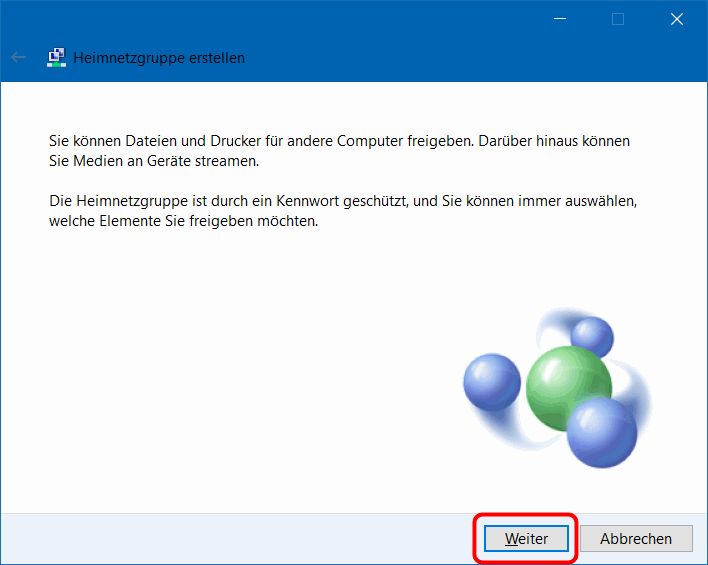Screen dimensions: 708x565
Task: Click the maximize square in the title bar
Action: tap(618, 19)
